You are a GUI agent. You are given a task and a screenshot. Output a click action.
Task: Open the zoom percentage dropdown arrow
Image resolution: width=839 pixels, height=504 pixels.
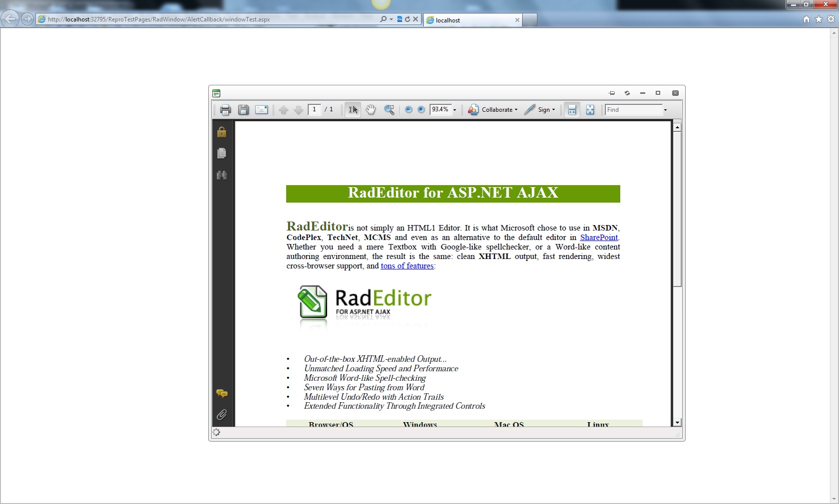pos(454,110)
